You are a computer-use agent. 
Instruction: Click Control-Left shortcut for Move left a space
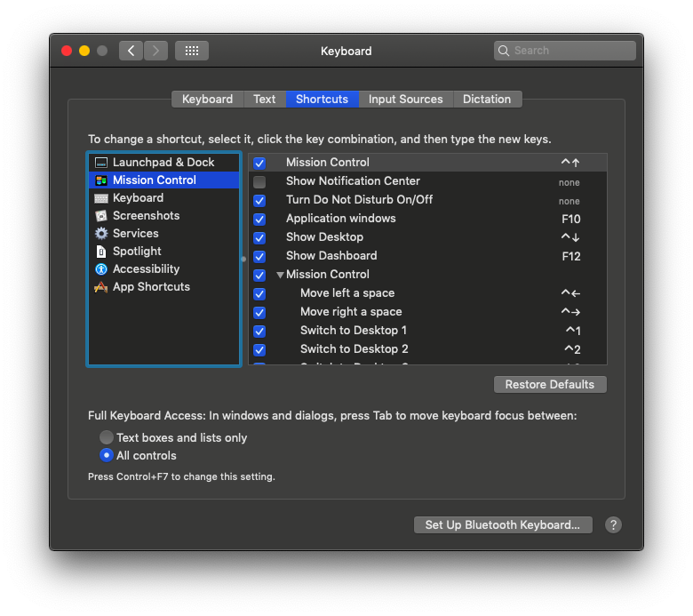(570, 293)
